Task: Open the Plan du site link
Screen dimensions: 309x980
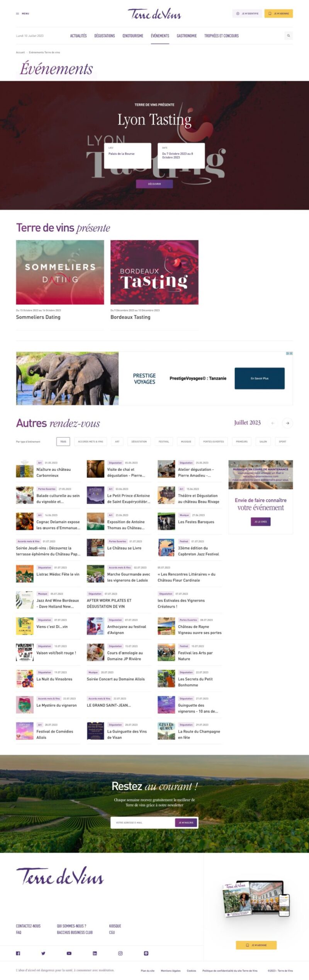Action: [148, 971]
